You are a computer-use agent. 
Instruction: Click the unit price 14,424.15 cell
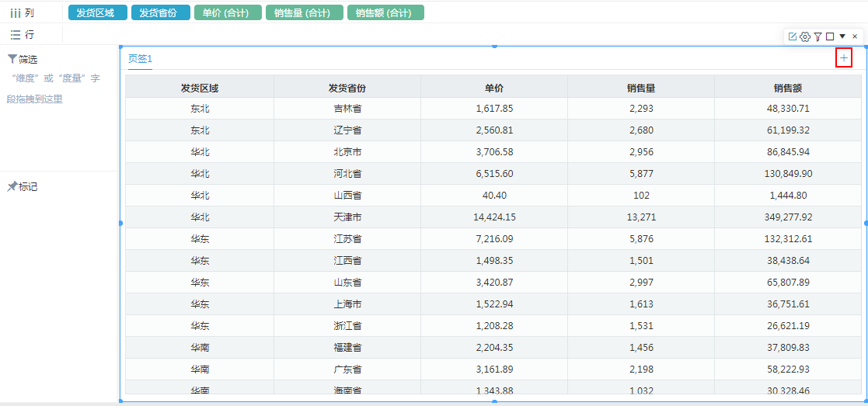494,217
